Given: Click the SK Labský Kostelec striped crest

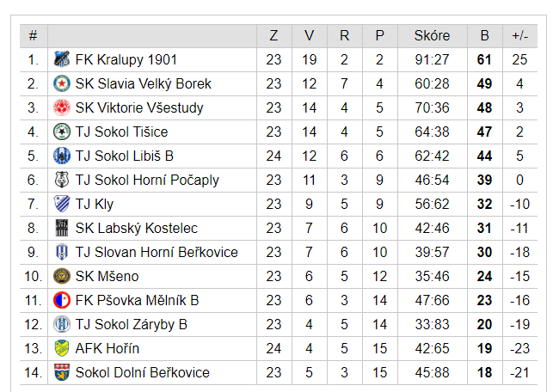Looking at the screenshot, I should pos(62,228).
